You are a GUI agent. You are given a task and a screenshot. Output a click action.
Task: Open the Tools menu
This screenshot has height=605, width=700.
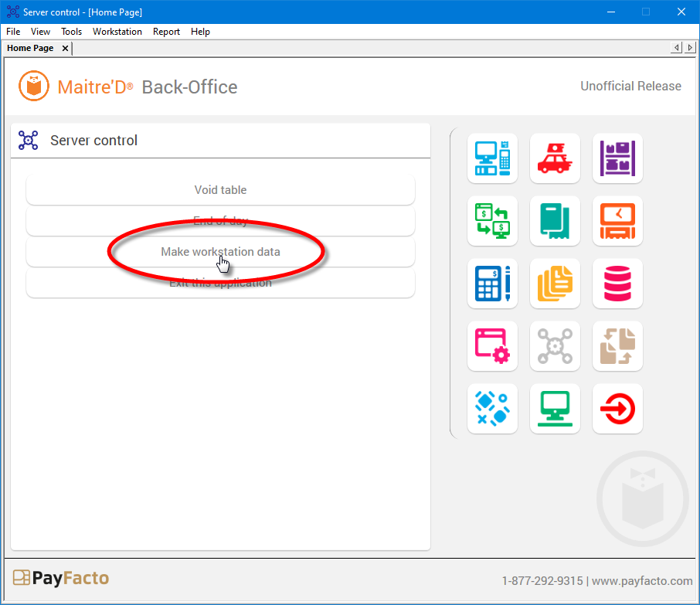pyautogui.click(x=71, y=32)
